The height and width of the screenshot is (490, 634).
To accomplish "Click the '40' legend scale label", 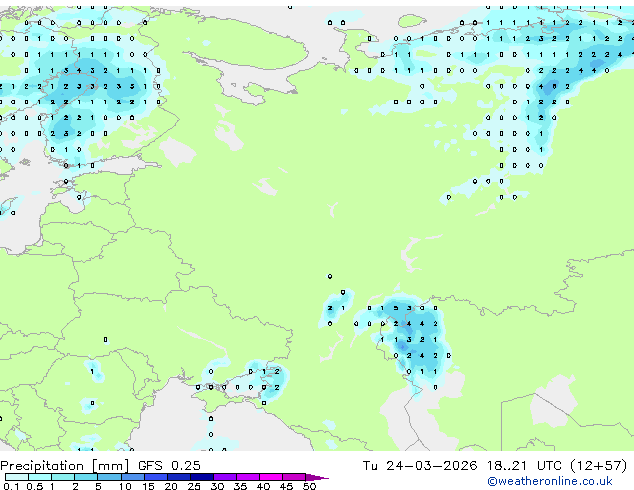I will coord(263,486).
